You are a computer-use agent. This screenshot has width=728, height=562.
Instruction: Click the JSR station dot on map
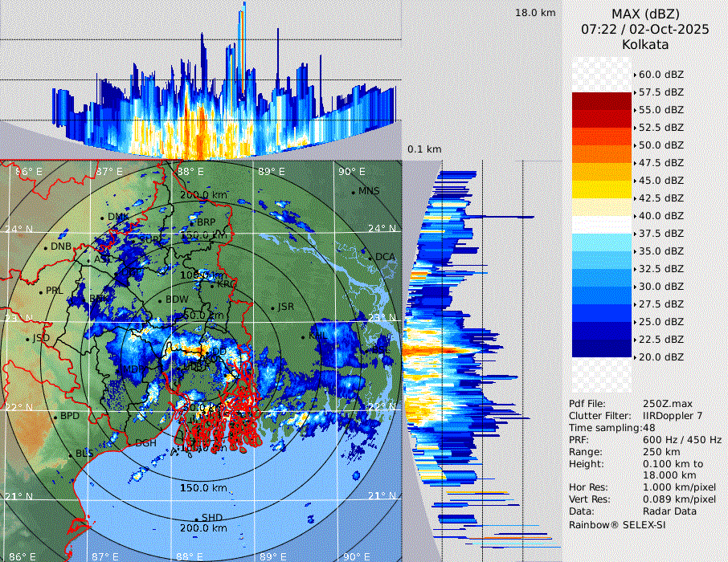pyautogui.click(x=272, y=307)
